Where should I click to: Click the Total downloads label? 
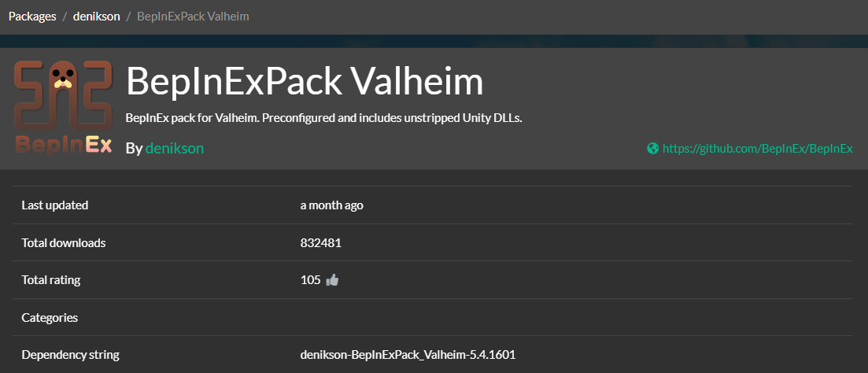tap(64, 243)
